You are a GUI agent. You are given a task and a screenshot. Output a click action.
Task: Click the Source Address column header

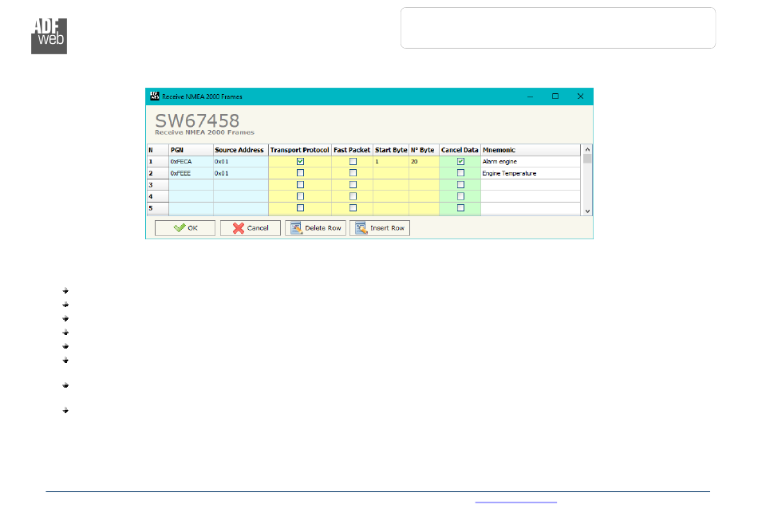pyautogui.click(x=241, y=150)
